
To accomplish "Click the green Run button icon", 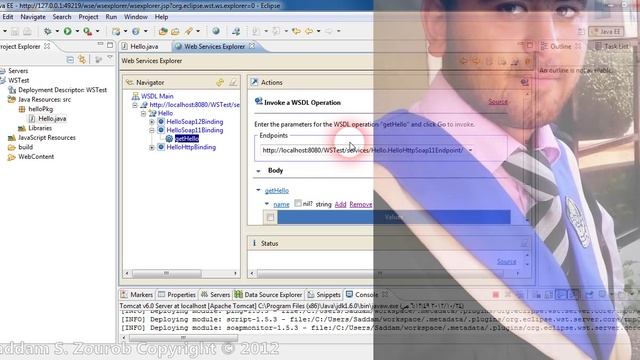I will [68, 31].
